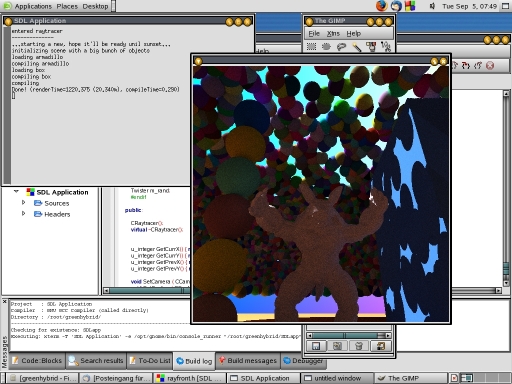Screen dimensions: 512x384
Task: Click the Sources folder icon
Action: click(38, 203)
